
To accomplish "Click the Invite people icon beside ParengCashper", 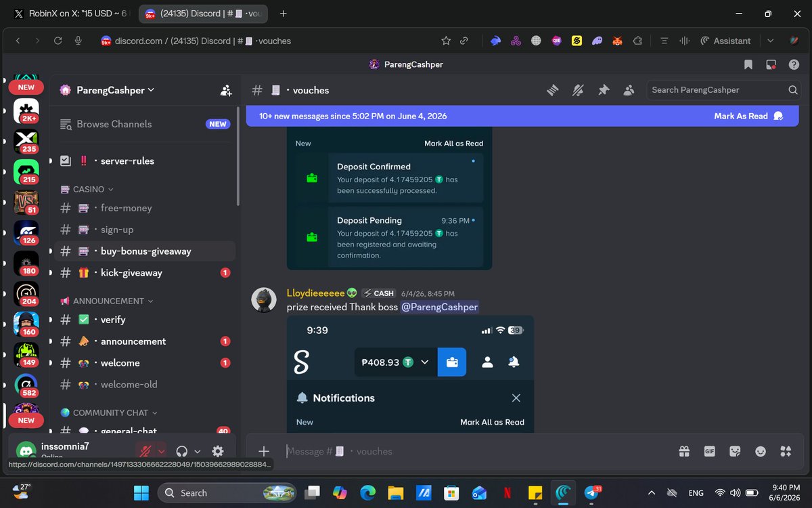I will (226, 90).
